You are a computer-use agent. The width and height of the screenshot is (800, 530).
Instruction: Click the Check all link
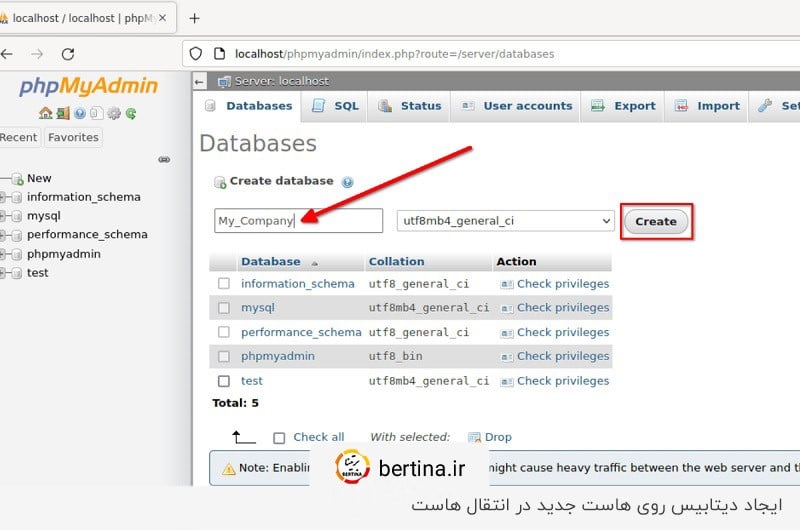coord(318,437)
